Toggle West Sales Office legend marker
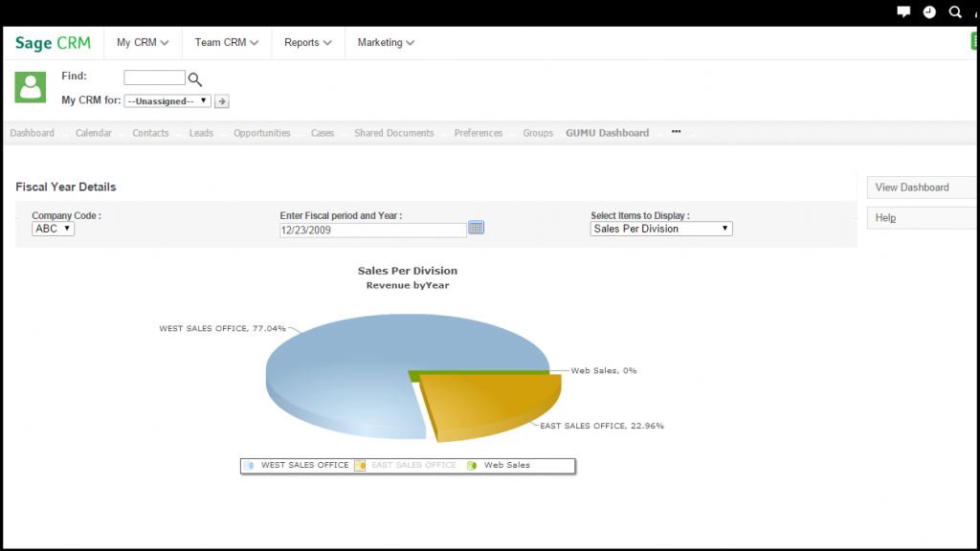 (x=249, y=466)
